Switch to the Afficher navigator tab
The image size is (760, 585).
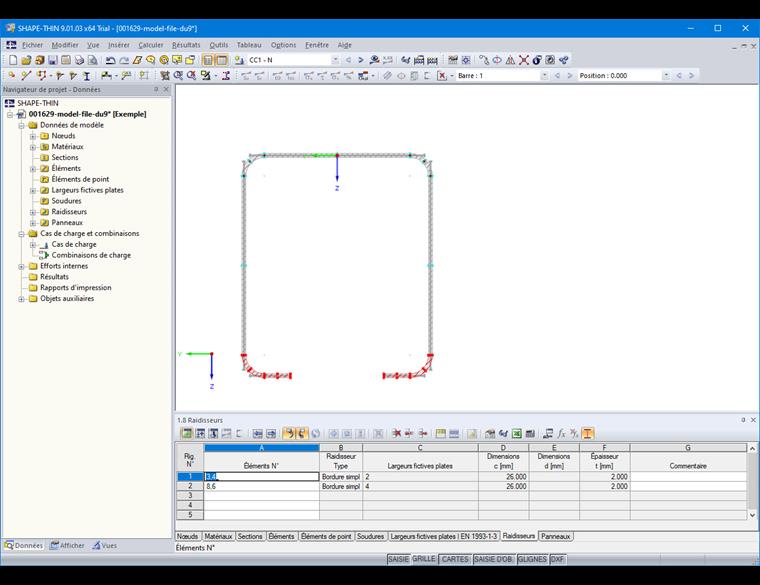(67, 545)
